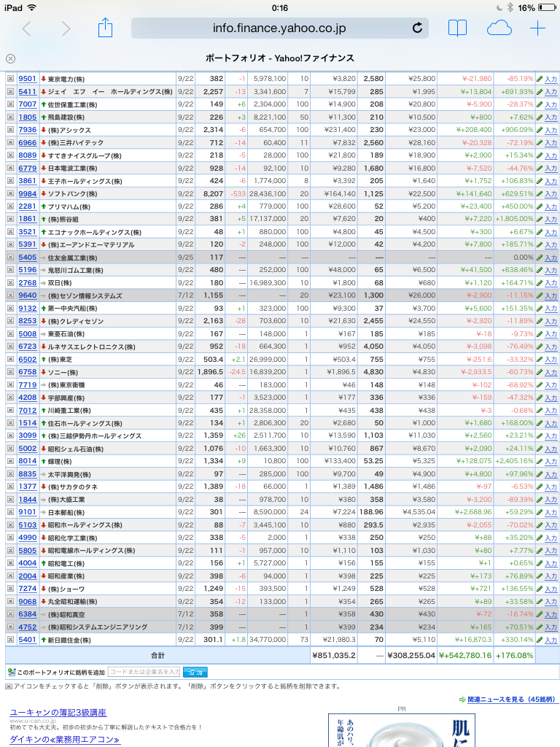Select company name ソフトバンク(株)
560x747 pixels.
(x=72, y=194)
